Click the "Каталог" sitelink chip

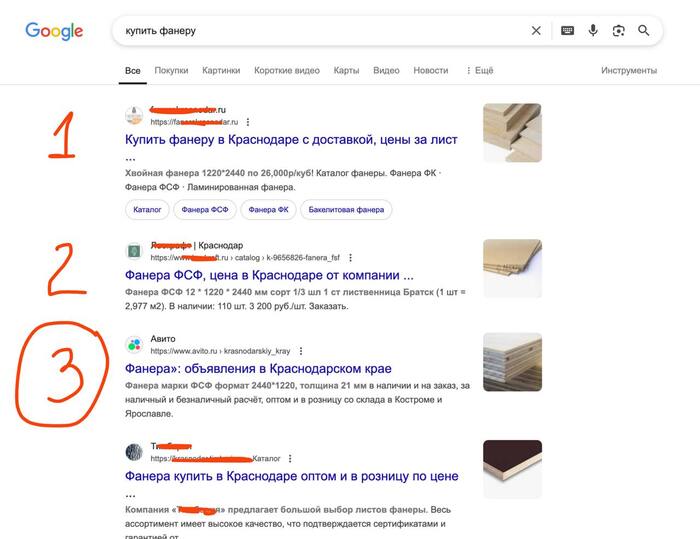145,210
